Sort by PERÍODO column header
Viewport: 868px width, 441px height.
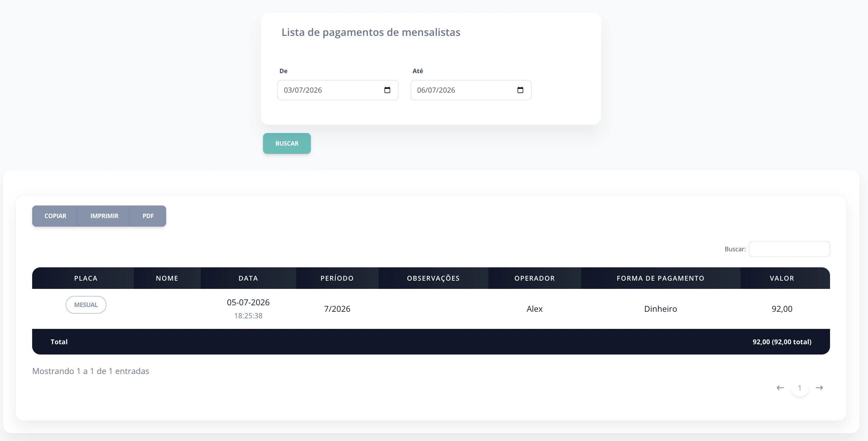[x=337, y=278]
